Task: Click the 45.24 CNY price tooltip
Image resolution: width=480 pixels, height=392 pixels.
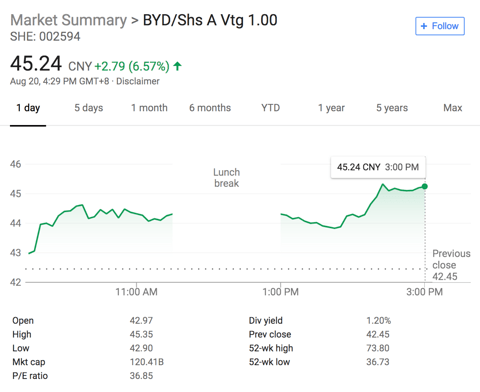Action: (x=378, y=167)
